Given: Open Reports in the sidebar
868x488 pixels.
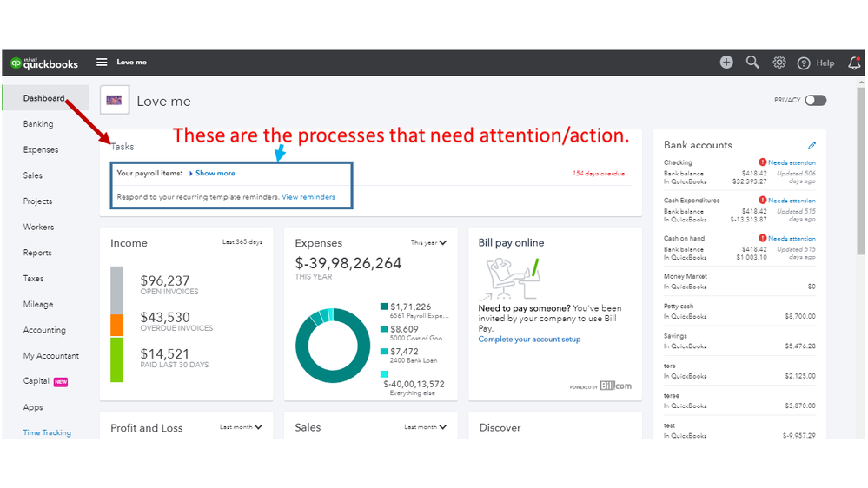Looking at the screenshot, I should click(37, 253).
